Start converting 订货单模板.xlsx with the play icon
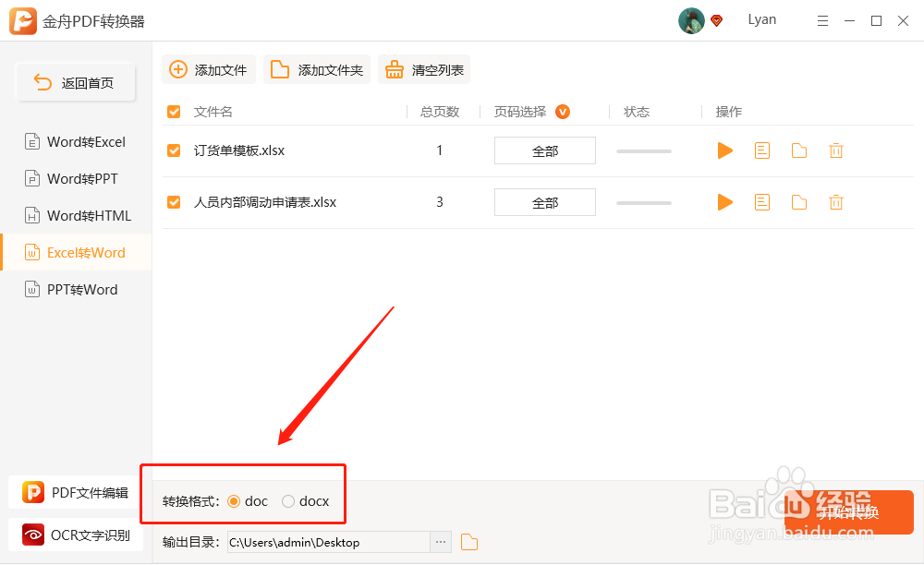 tap(725, 150)
